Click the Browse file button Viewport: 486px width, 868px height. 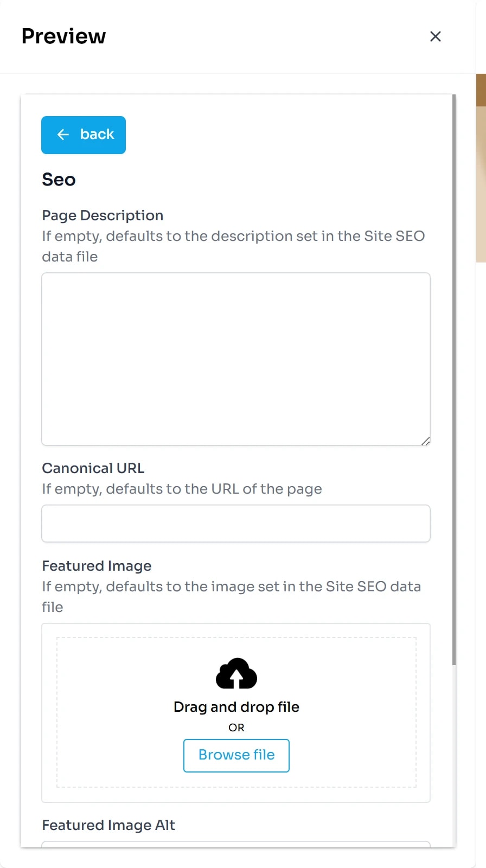pos(236,755)
